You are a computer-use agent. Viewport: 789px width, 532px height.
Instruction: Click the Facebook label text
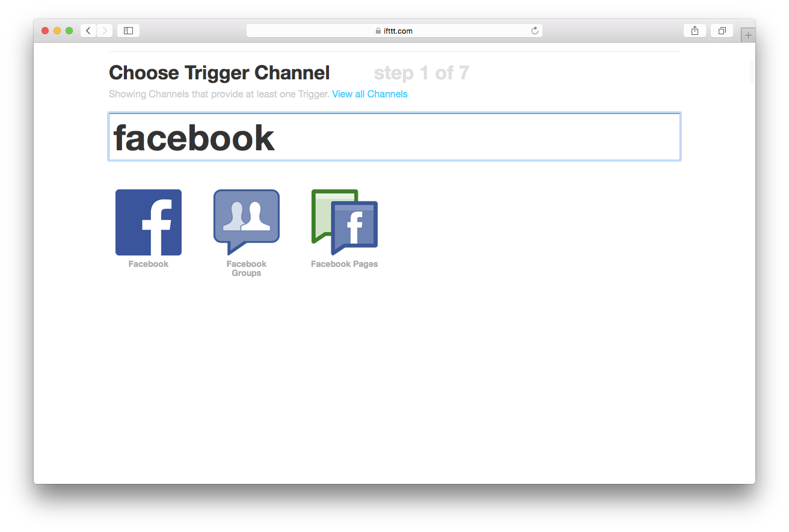click(x=149, y=264)
